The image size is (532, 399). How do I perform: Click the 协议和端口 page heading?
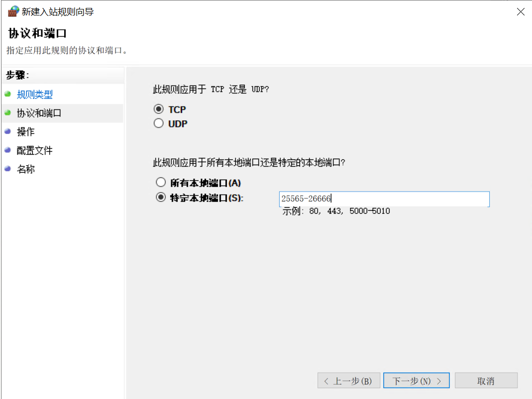pyautogui.click(x=37, y=33)
